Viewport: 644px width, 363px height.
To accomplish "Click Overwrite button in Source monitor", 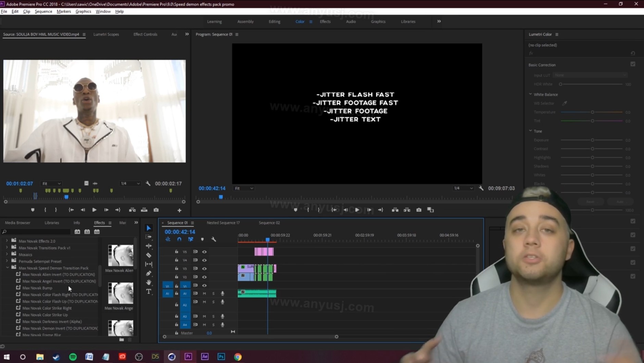I will [144, 210].
